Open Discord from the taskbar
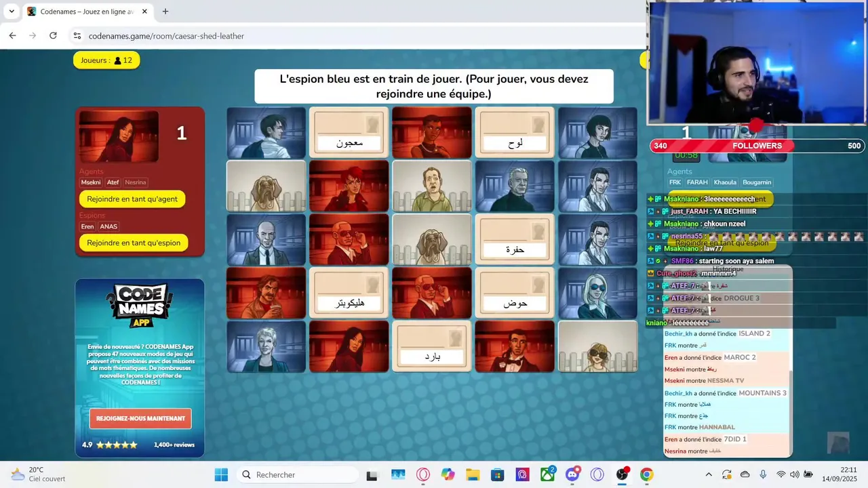Viewport: 868px width, 488px height. [572, 474]
